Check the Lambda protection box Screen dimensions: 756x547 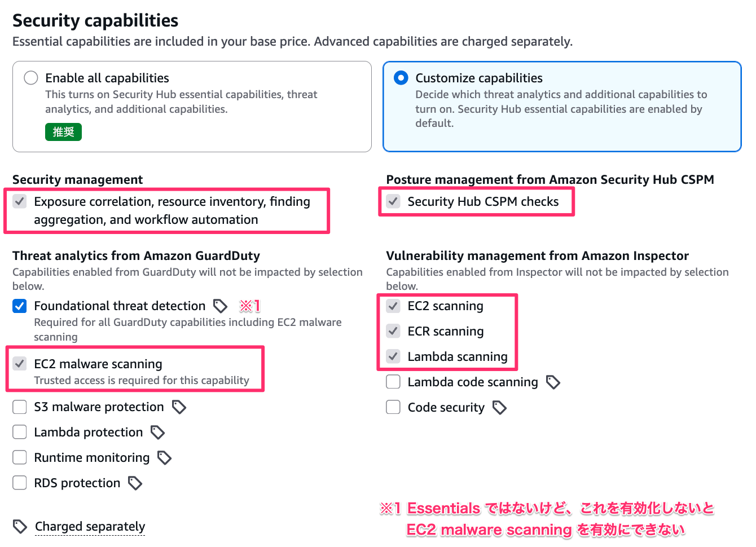20,433
